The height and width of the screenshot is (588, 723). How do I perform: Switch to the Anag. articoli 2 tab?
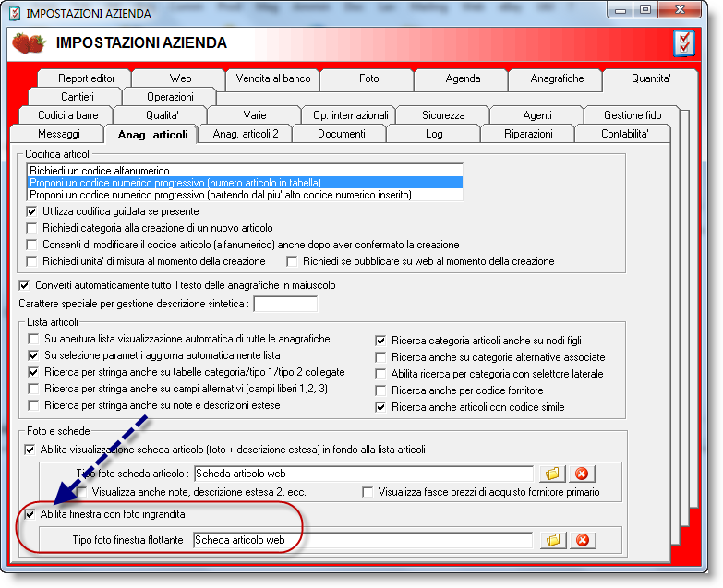click(x=246, y=134)
